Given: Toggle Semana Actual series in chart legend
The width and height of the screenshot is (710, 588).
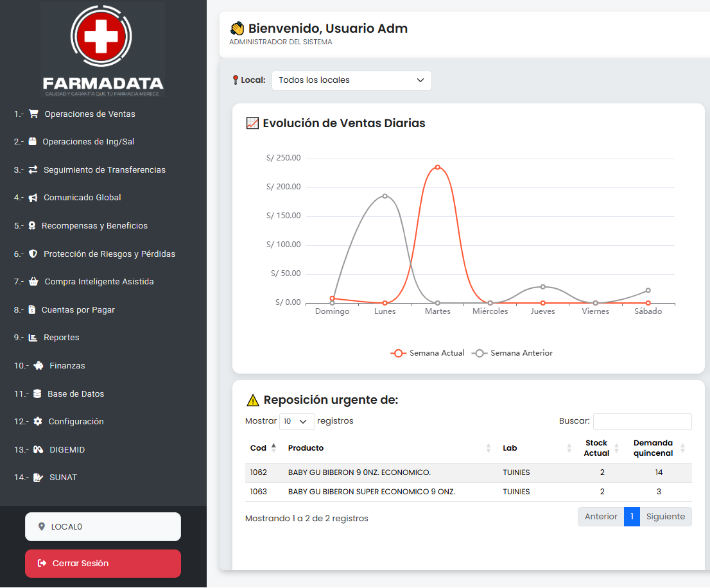Looking at the screenshot, I should coord(428,353).
